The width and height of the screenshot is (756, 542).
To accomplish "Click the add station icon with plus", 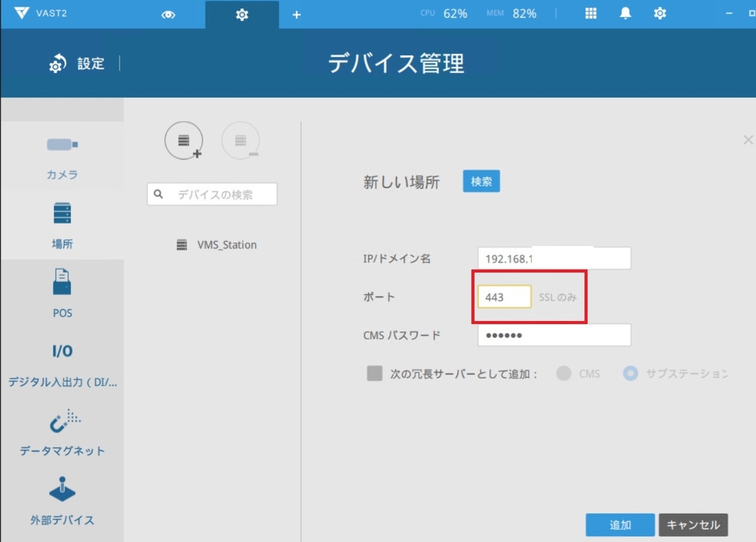I will click(x=184, y=141).
